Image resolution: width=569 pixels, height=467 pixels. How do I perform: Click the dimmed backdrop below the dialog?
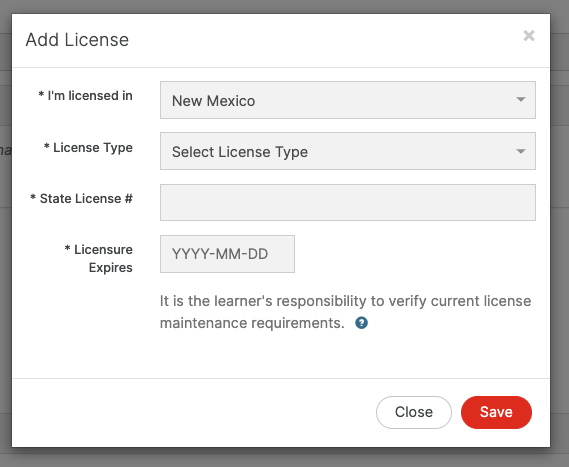click(x=284, y=458)
